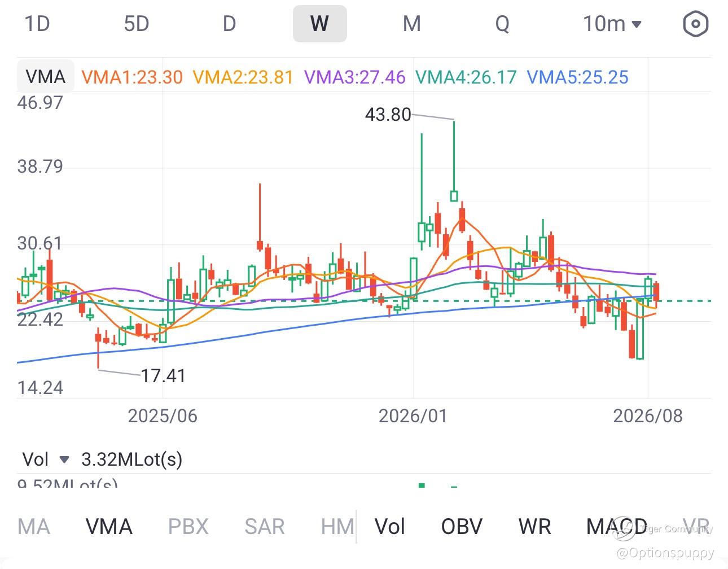Click the VMA5:25.25 legend value
The image size is (728, 569).
(x=577, y=77)
